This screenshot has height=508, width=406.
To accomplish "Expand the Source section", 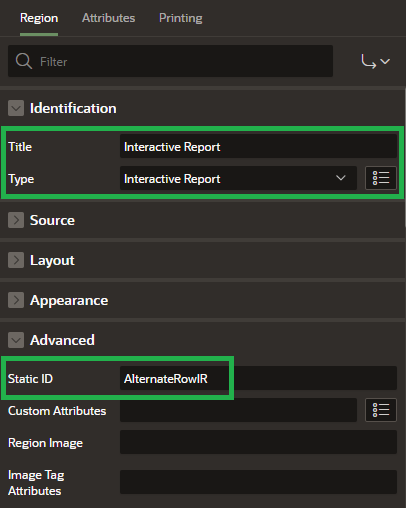I will click(x=16, y=220).
